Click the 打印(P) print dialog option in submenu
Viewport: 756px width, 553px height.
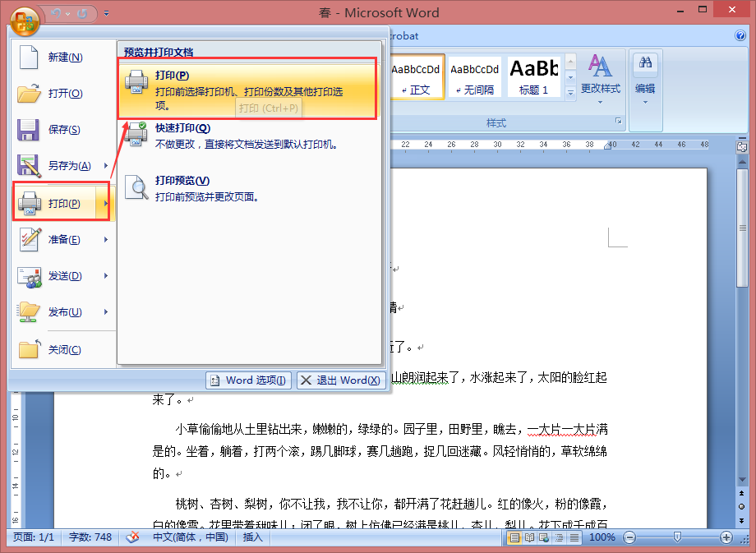click(x=247, y=89)
